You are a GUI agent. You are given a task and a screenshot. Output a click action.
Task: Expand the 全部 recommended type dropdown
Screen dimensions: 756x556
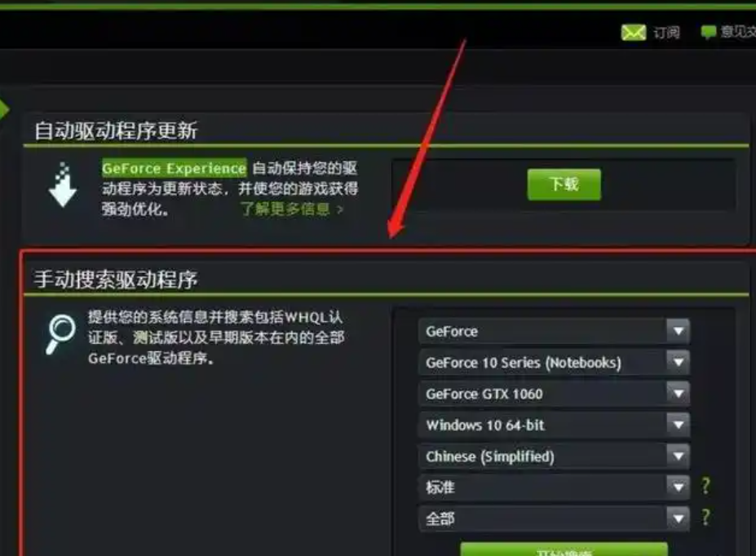click(554, 518)
